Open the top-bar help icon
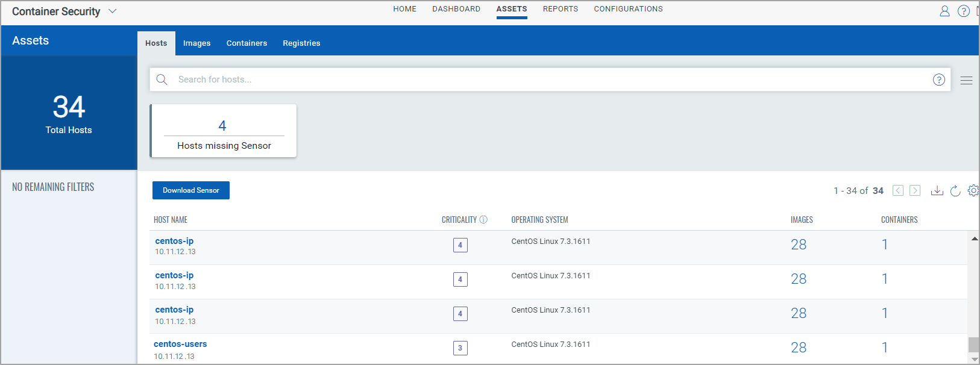 tap(964, 11)
